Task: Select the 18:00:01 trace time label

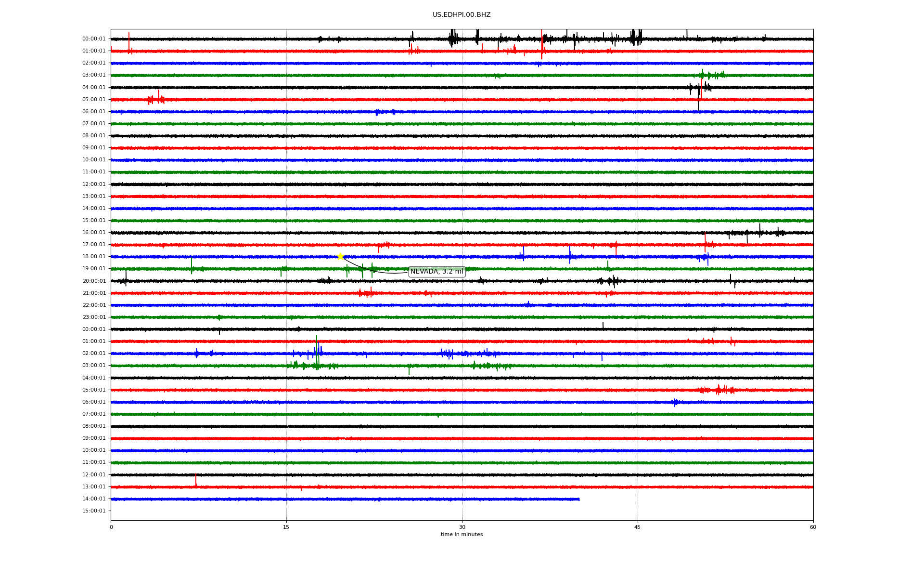Action: click(x=94, y=257)
